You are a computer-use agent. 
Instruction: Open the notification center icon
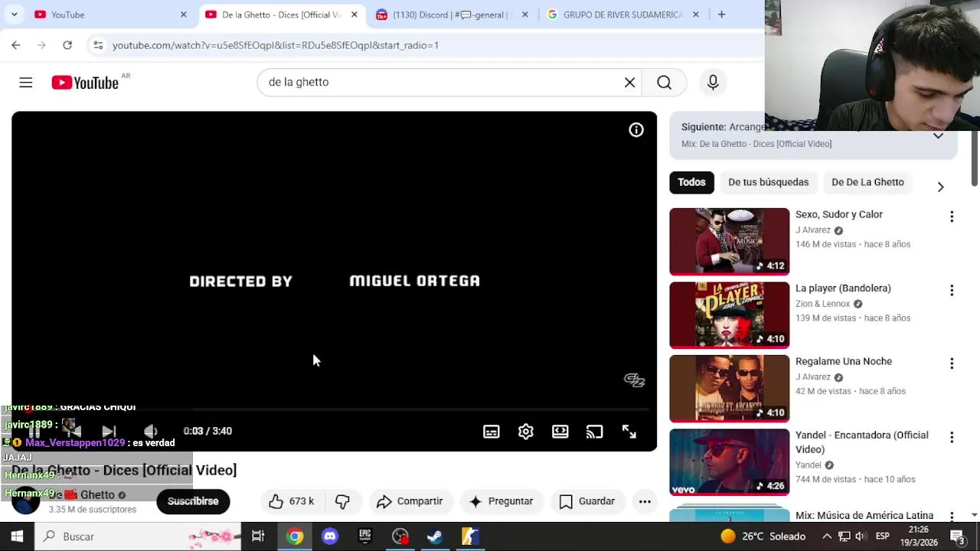[x=957, y=536]
